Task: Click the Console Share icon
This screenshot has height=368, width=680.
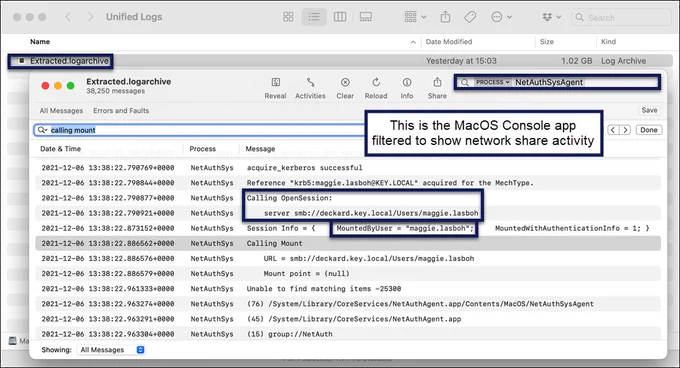Action: coord(437,82)
